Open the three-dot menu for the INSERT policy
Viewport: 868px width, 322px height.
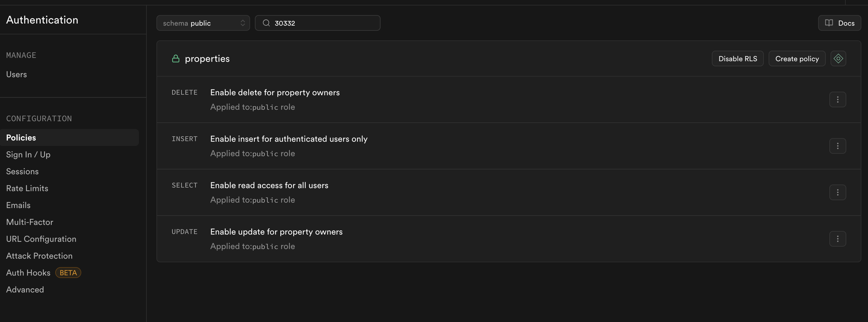tap(837, 146)
